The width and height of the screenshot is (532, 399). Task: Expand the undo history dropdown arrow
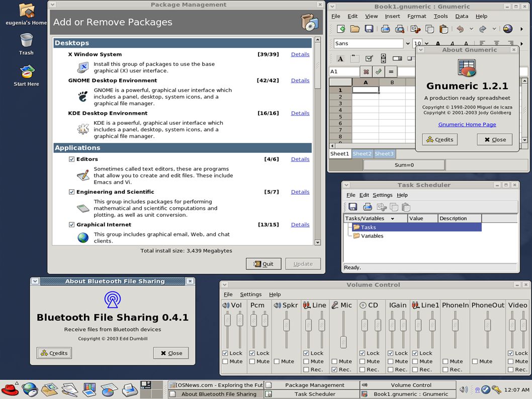click(471, 29)
